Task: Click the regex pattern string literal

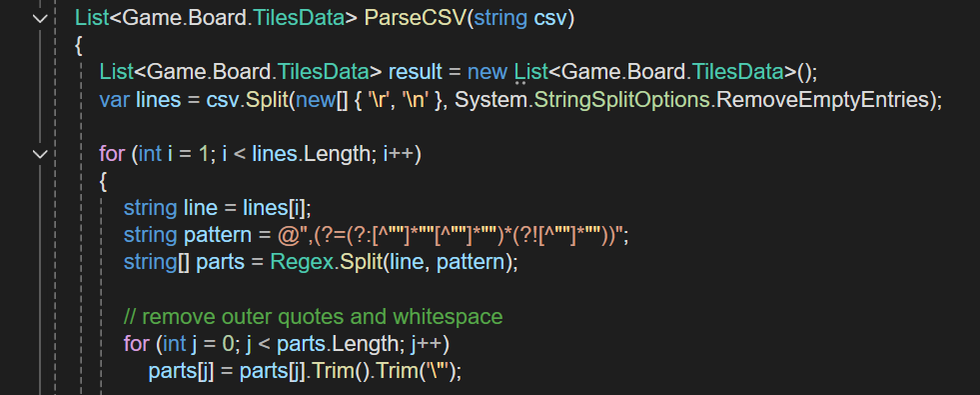Action: coord(449,235)
